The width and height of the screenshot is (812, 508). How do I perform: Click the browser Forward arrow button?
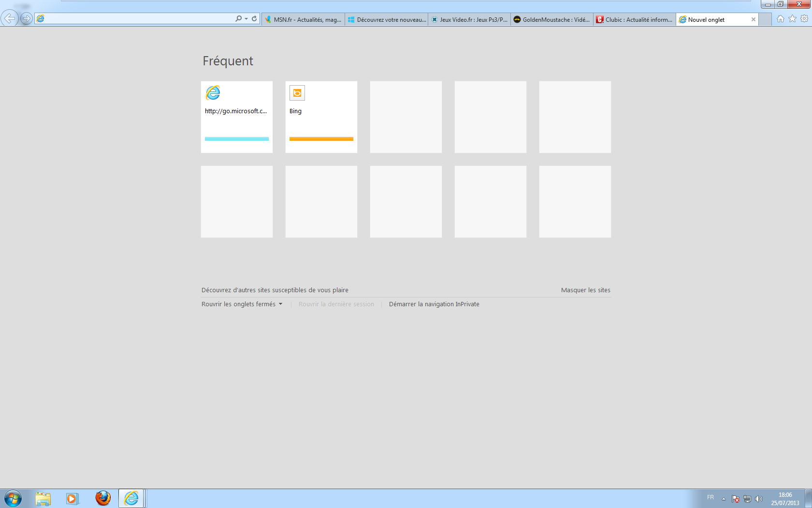point(27,19)
